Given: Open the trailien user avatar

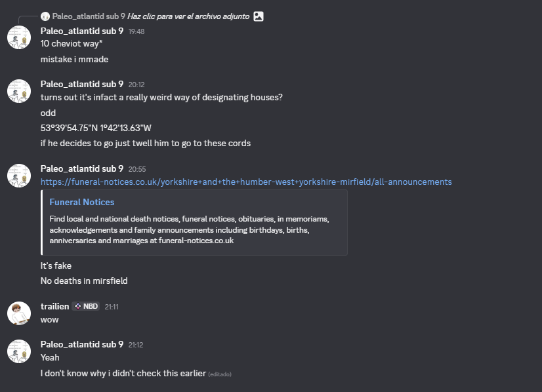Looking at the screenshot, I should coord(19,313).
